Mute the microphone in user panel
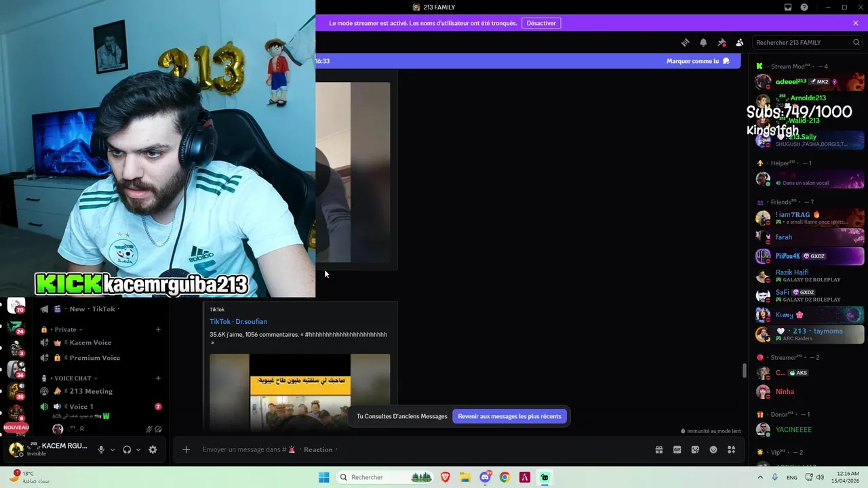Screen dimensions: 868x488 [101, 449]
